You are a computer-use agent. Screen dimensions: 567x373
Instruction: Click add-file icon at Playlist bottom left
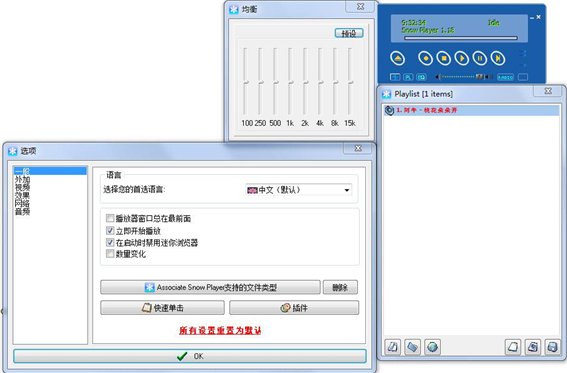pos(392,347)
